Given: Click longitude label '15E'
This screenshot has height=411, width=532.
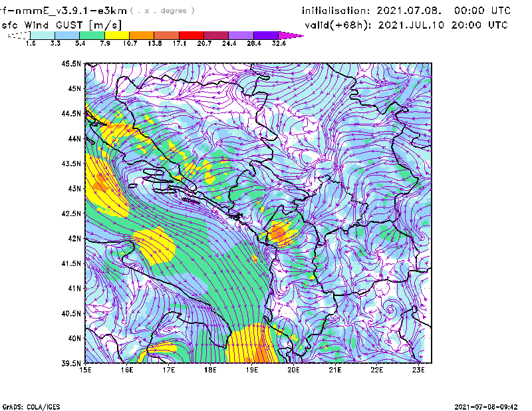Looking at the screenshot, I should 85,370.
